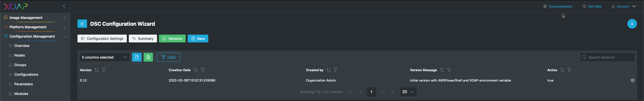Expand the Account menu
The image size is (644, 101).
pos(624,6)
